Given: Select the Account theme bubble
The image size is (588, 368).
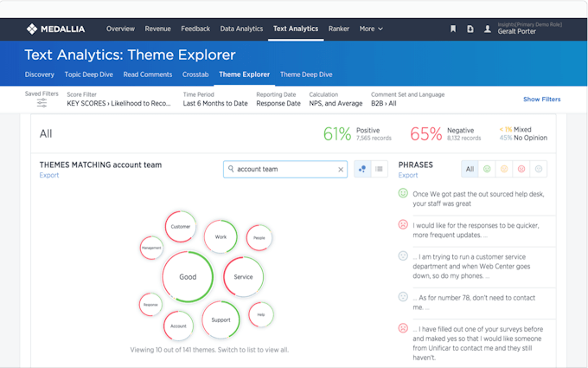Looking at the screenshot, I should tap(178, 326).
